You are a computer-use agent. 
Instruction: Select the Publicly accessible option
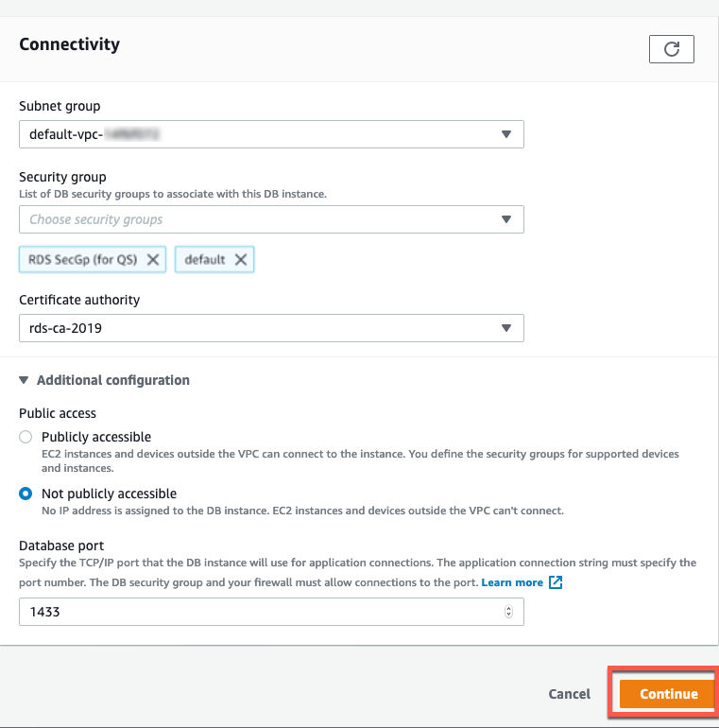(26, 437)
